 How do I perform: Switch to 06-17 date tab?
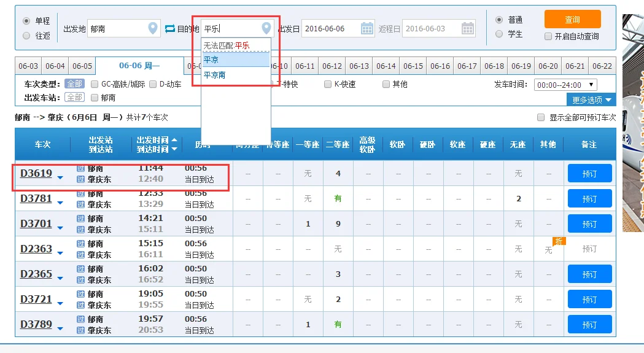pyautogui.click(x=467, y=66)
